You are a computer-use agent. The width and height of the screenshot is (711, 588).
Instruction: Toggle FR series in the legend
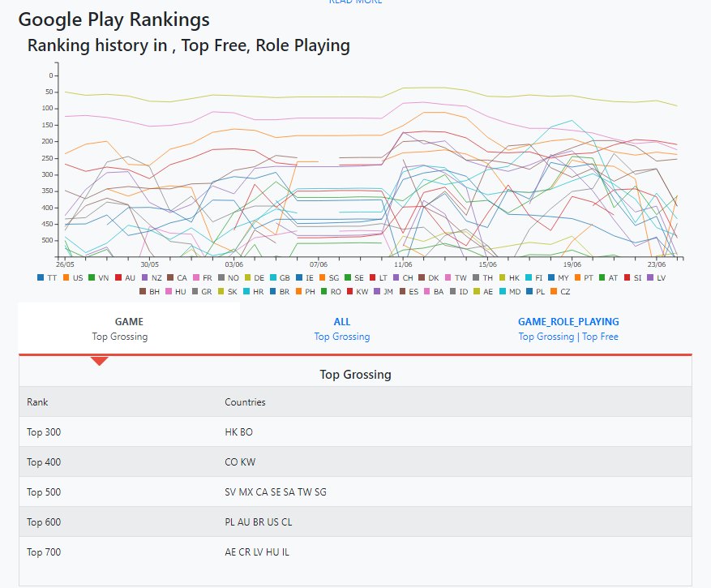click(202, 277)
